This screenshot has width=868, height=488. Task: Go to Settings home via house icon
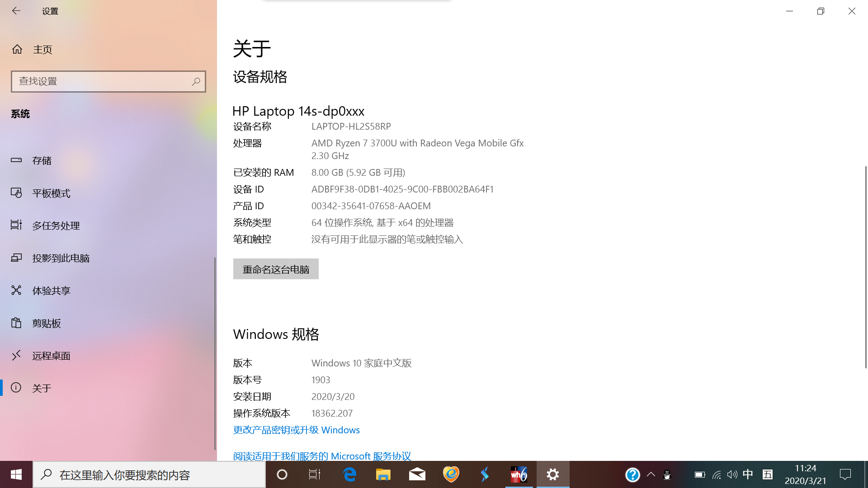tap(17, 49)
